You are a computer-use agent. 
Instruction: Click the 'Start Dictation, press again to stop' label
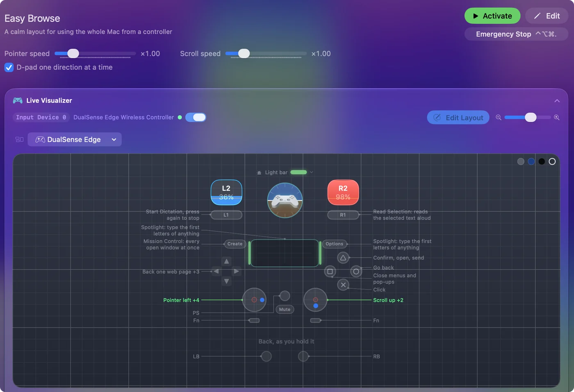(x=173, y=215)
